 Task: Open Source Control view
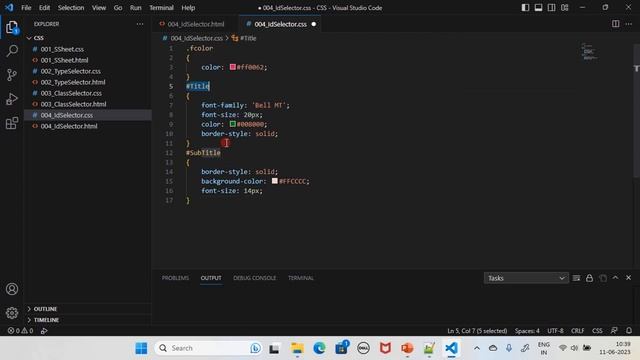[12, 75]
